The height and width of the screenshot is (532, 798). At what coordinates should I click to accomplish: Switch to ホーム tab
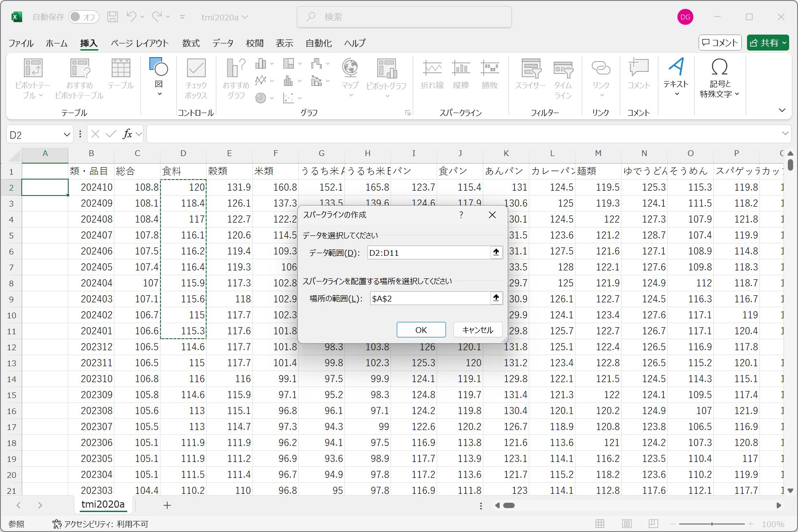pos(57,43)
